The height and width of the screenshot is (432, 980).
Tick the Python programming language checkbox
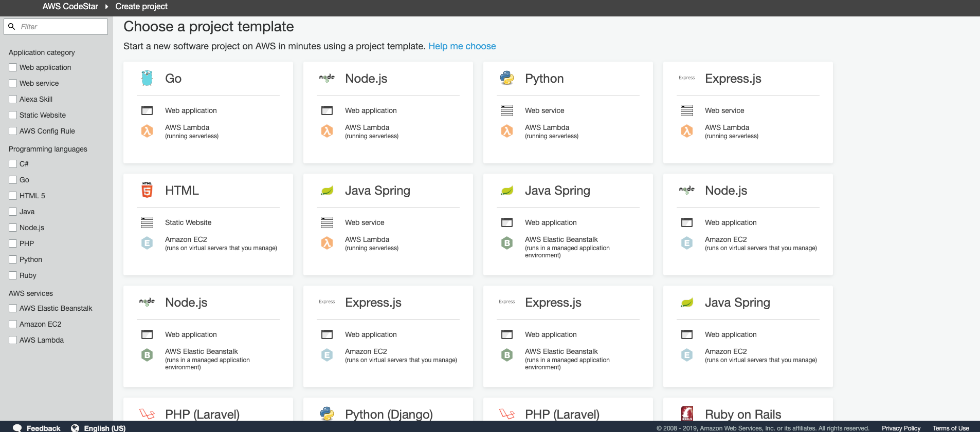(13, 259)
